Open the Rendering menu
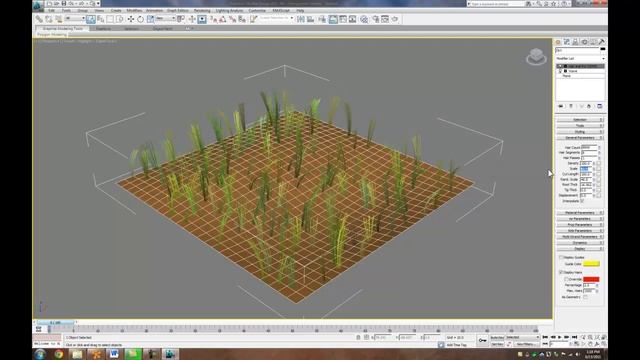This screenshot has width=640, height=360. coord(202,10)
